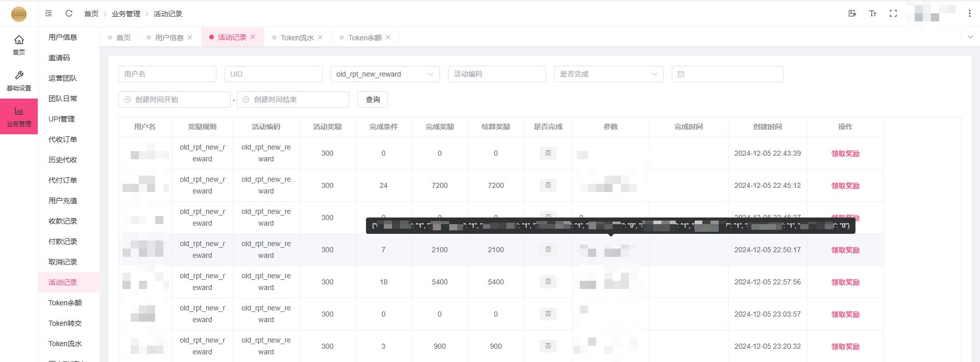Open the 是否完成 dropdown filter
Screen dimensions: 980x362
tap(608, 74)
